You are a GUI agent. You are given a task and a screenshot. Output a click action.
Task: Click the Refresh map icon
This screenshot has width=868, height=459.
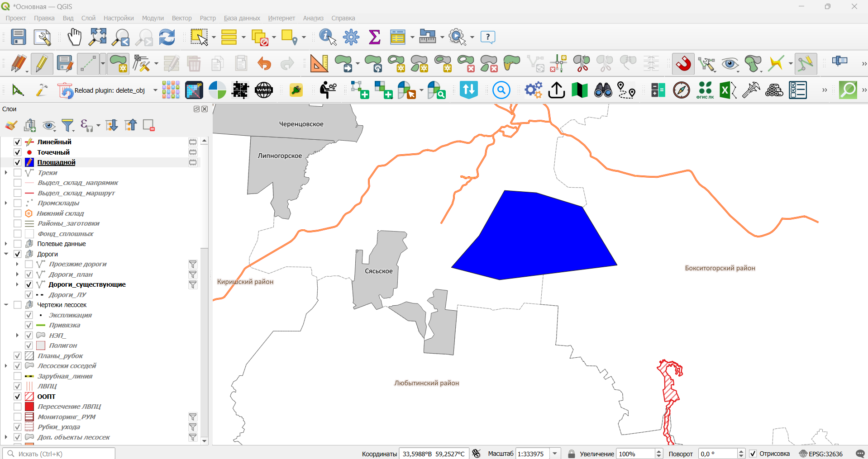[x=167, y=37]
